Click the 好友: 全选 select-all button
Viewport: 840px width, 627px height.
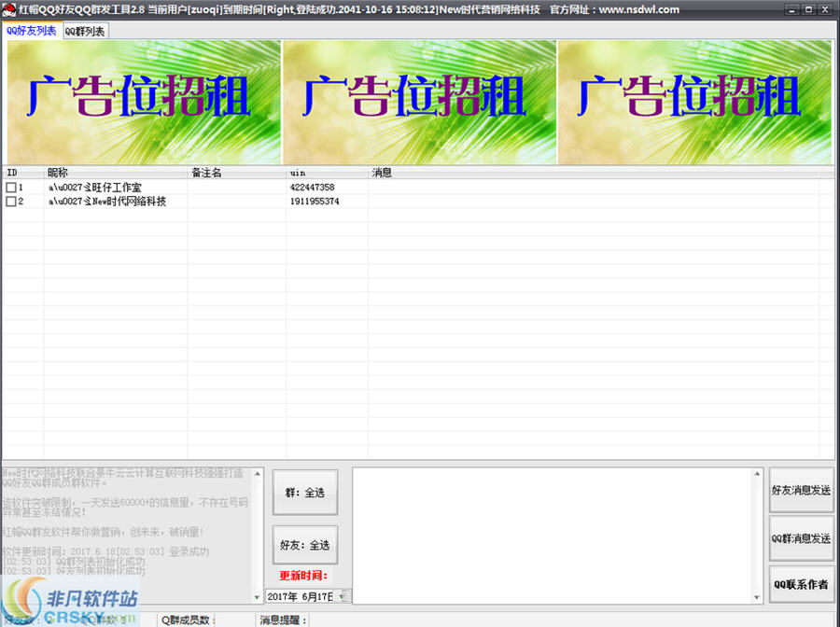click(x=305, y=544)
